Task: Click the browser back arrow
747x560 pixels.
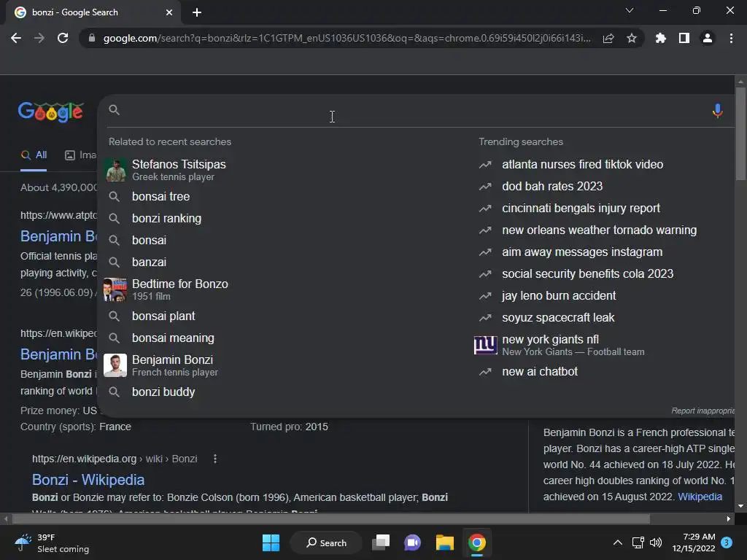Action: 16,38
